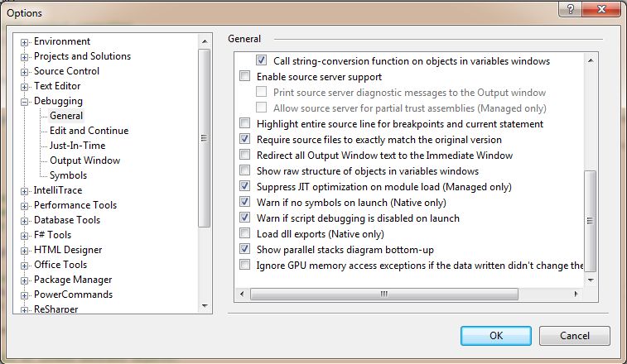This screenshot has height=364, width=627.
Task: Select the IntelliTrace category label
Action: coord(58,190)
